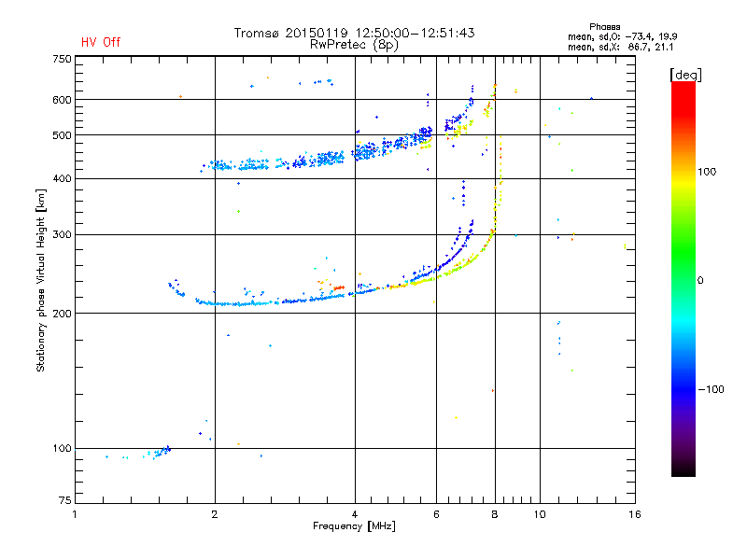This screenshot has width=747, height=560.
Task: Click the 'mean, sd,O: -73.4, 19.9' line
Action: tap(622, 36)
